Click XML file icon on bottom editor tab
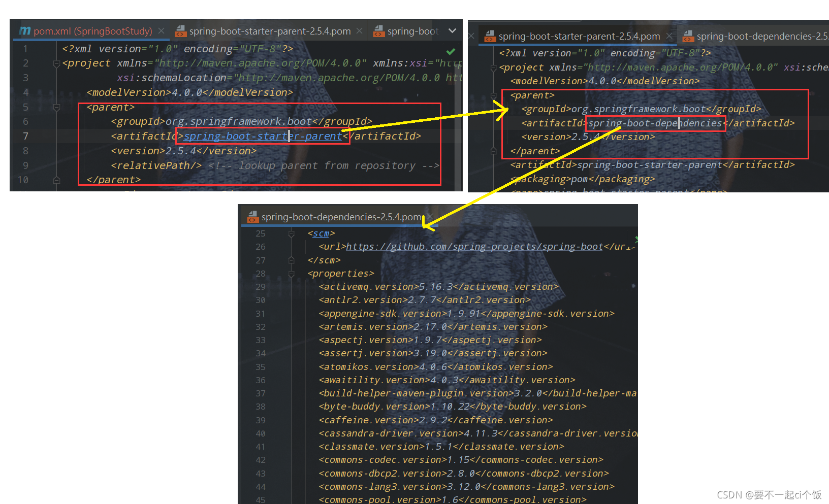Viewport: 829px width, 504px height. [252, 217]
